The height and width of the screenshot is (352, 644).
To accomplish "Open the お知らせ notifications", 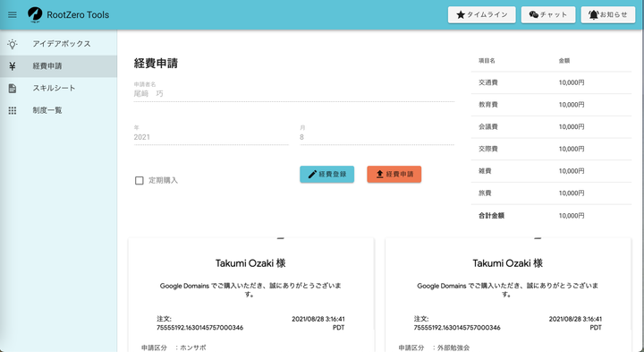I will [608, 15].
